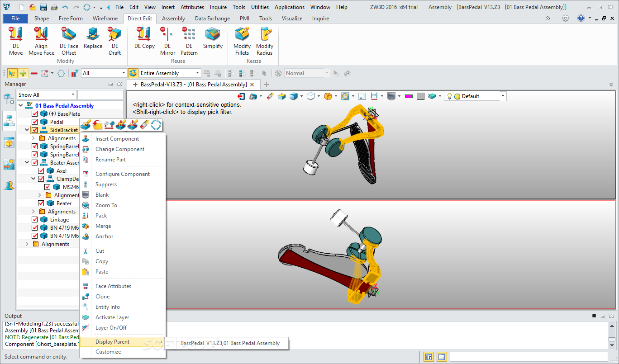
Task: Click the BassPedal-V13.Z3,01 Bass Pedal Assembly submenu item
Action: point(230,343)
